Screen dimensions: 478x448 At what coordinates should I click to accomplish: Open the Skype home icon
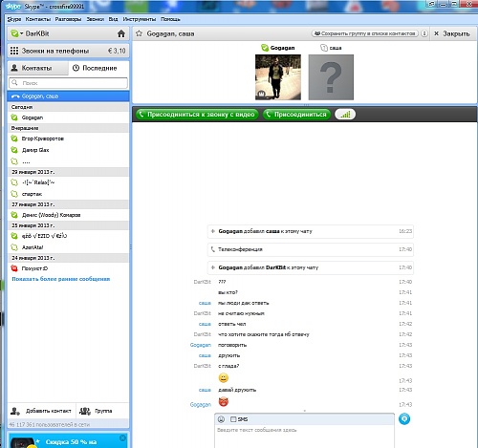tap(121, 33)
